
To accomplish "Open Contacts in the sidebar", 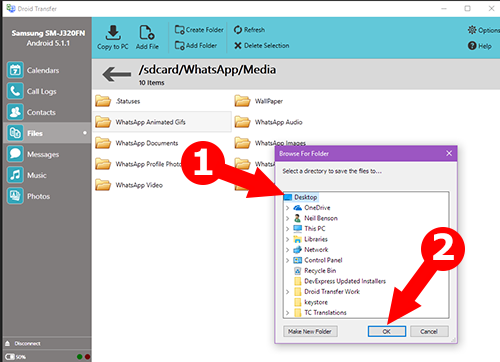I will pyautogui.click(x=47, y=112).
